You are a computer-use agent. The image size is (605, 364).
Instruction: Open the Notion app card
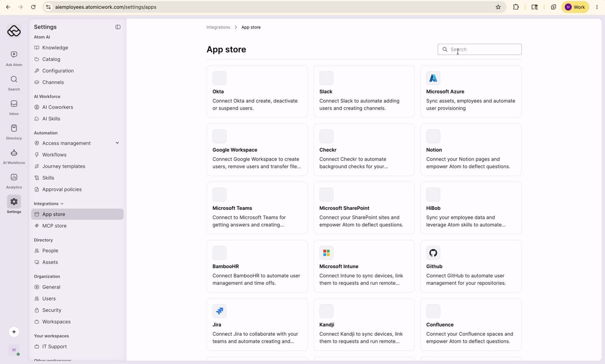(x=471, y=150)
